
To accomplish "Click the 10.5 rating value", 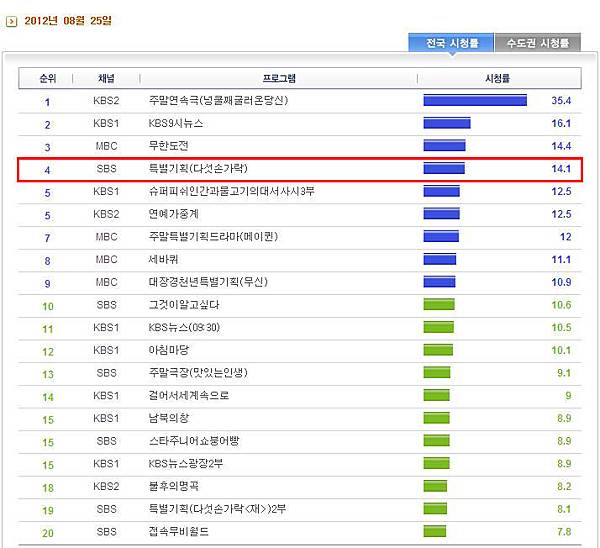I will pyautogui.click(x=561, y=328).
